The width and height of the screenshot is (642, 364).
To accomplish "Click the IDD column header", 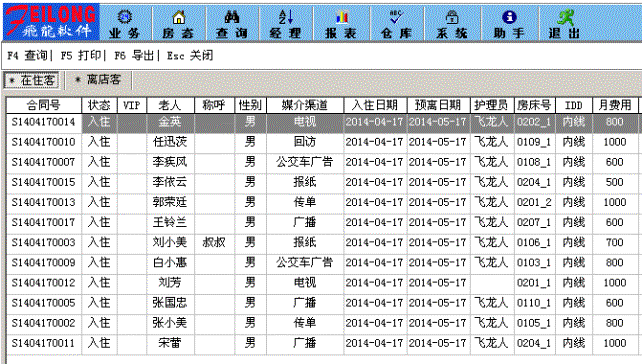I will pos(574,105).
